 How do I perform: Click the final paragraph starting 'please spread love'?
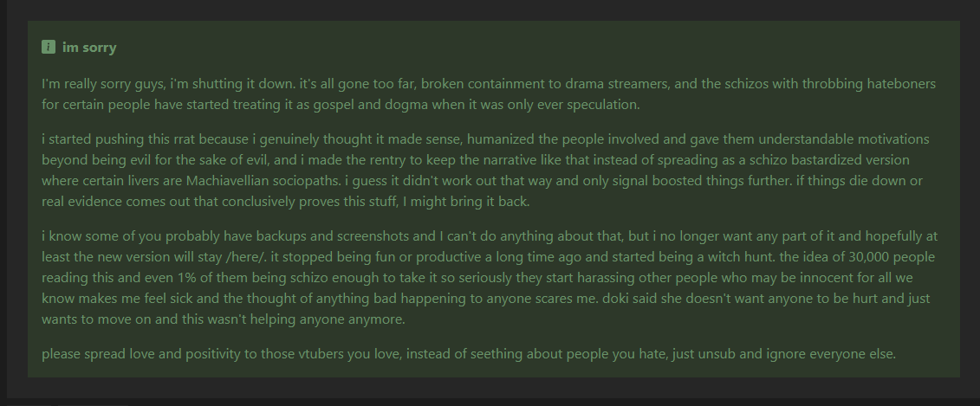pyautogui.click(x=469, y=354)
